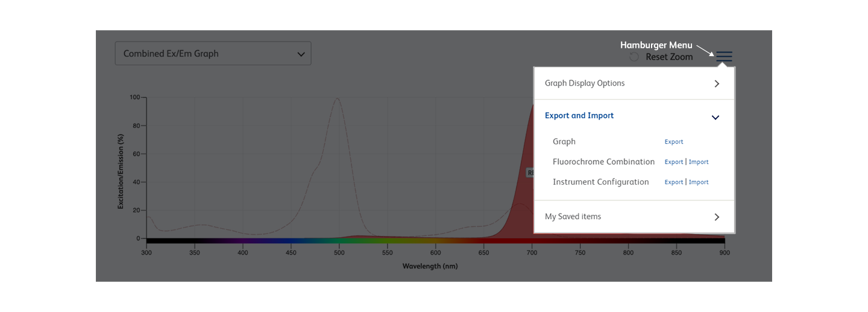Expand Graph Display Options using its chevron
Image resolution: width=868 pixels, height=312 pixels.
(717, 84)
